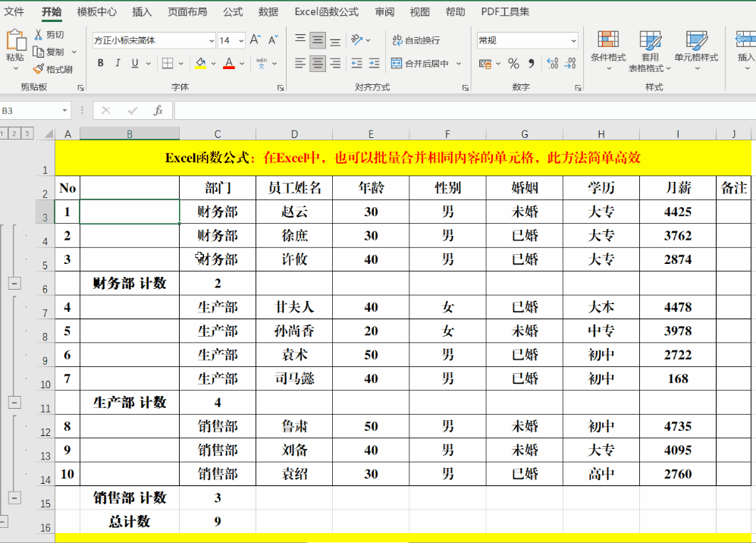The height and width of the screenshot is (543, 756).
Task: Apply the borders icon
Action: click(168, 63)
